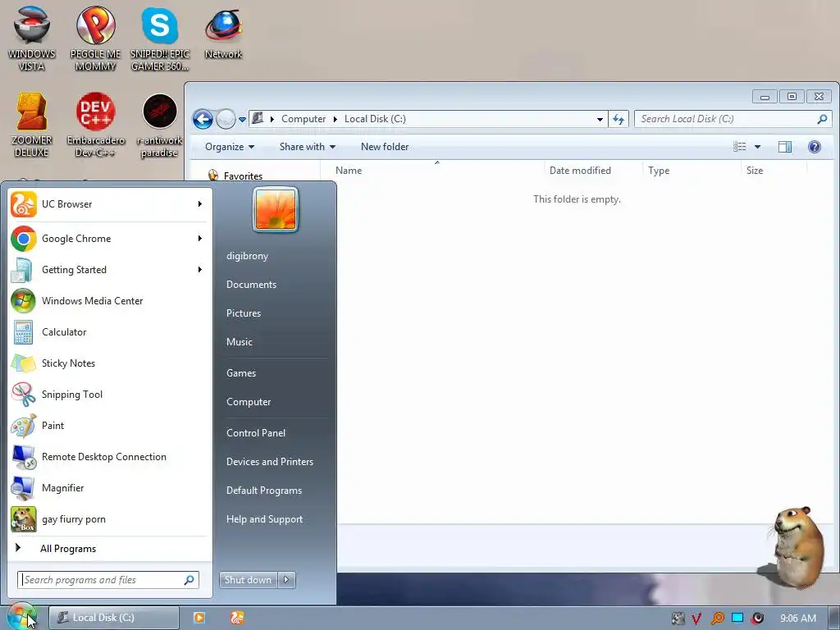Select the Skype SNIPED!! EPIC GAMER desktop icon
The image size is (840, 630).
(160, 39)
